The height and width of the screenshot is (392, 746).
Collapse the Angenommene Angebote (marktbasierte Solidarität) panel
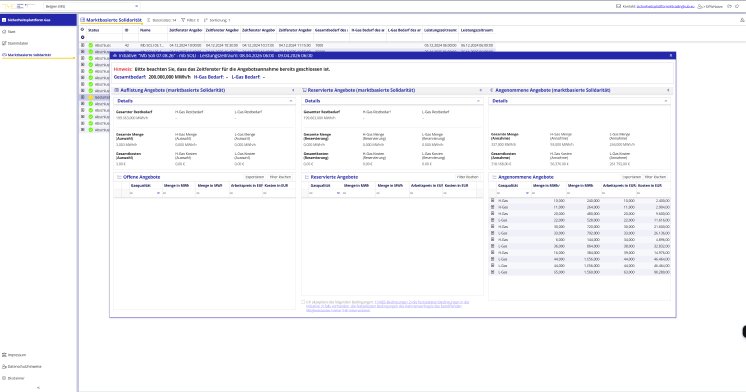click(668, 90)
